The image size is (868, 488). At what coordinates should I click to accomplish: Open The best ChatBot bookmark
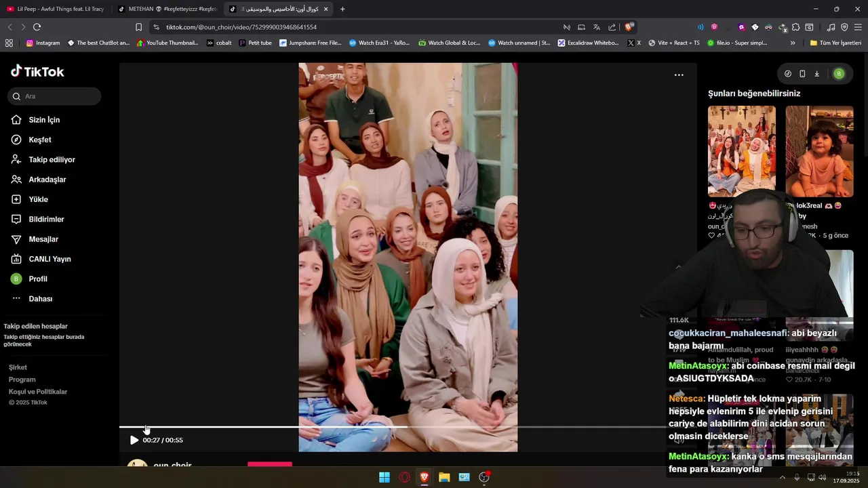pyautogui.click(x=98, y=43)
